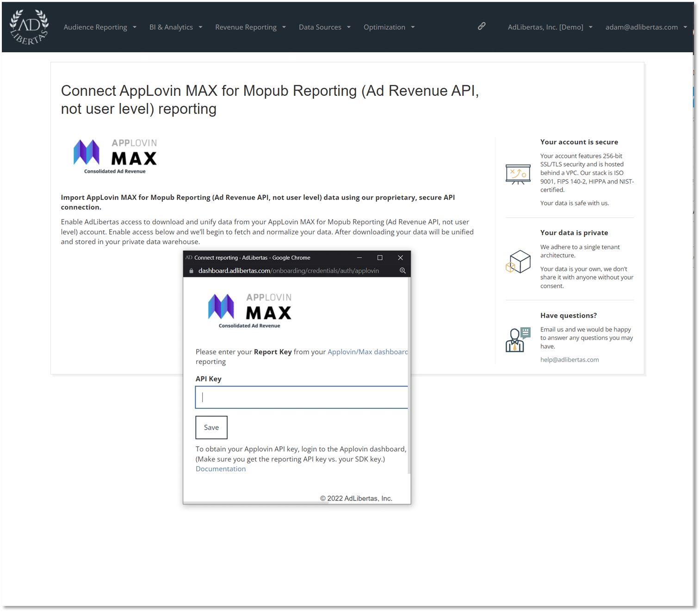This screenshot has width=700, height=612.
Task: Click the chain link icon in navbar
Action: [x=482, y=26]
